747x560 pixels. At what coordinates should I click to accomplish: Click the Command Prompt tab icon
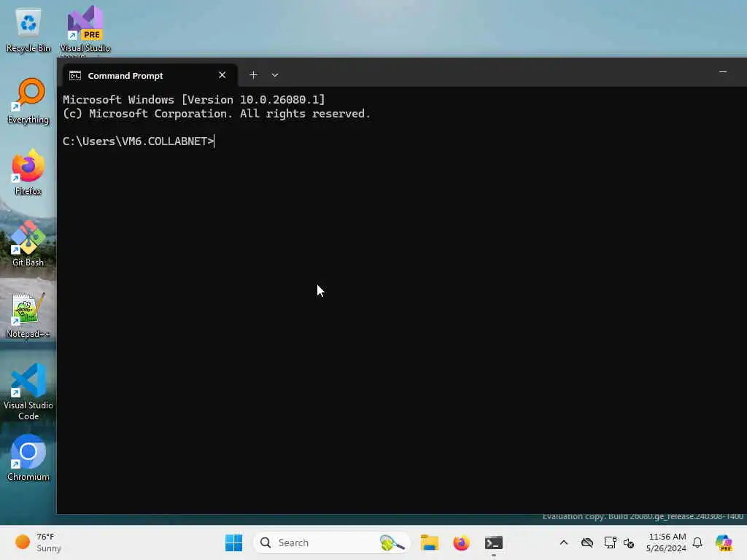[x=75, y=76]
